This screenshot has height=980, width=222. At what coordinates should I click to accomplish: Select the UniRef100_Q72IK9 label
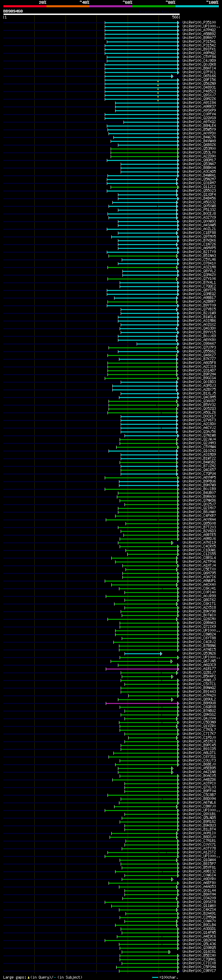click(199, 626)
